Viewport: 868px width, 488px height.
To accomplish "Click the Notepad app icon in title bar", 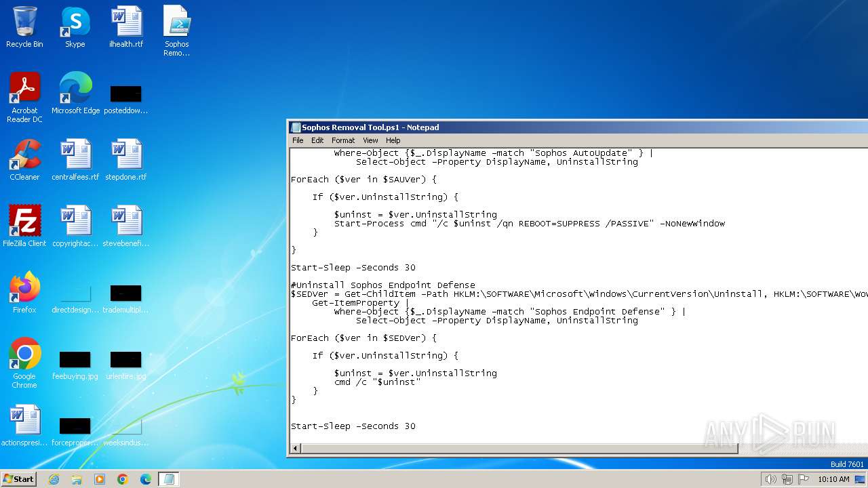I will (296, 127).
